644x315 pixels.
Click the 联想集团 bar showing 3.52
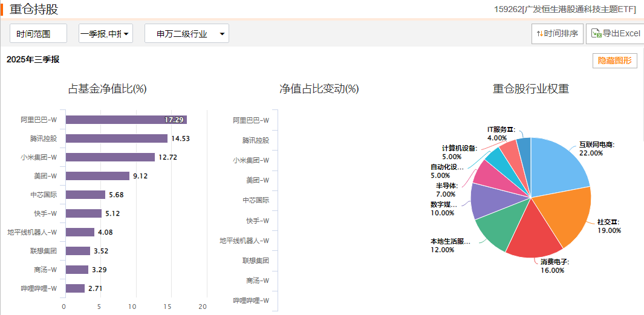(x=78, y=250)
